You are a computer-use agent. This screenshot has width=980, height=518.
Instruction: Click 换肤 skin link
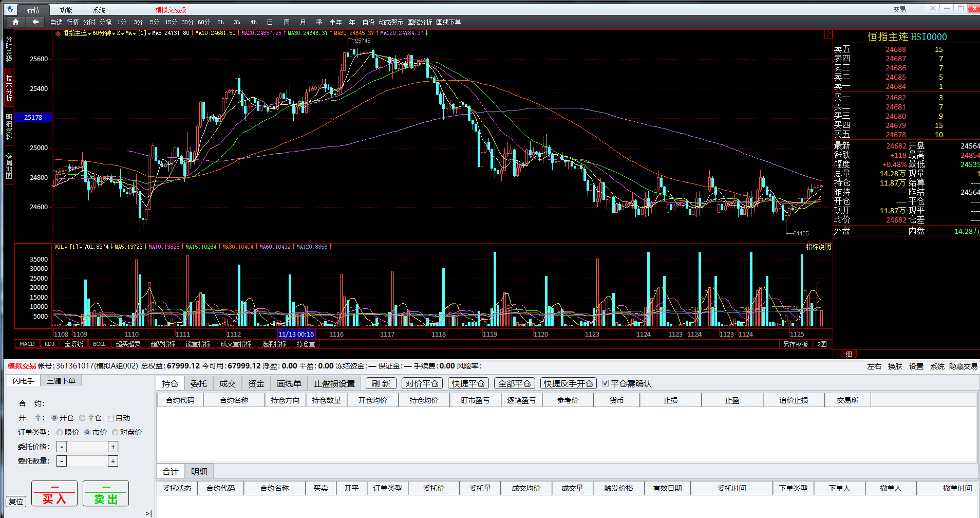(x=895, y=366)
